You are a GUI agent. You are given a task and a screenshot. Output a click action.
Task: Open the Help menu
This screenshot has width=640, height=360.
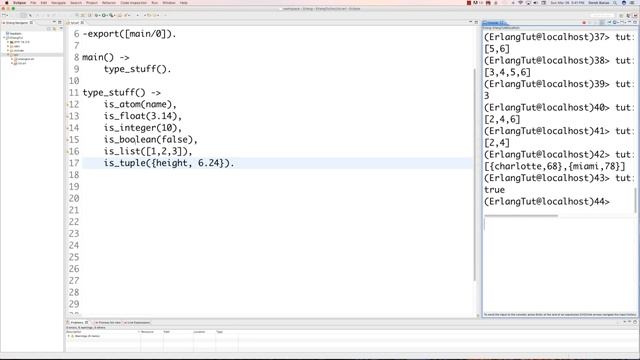coord(184,2)
